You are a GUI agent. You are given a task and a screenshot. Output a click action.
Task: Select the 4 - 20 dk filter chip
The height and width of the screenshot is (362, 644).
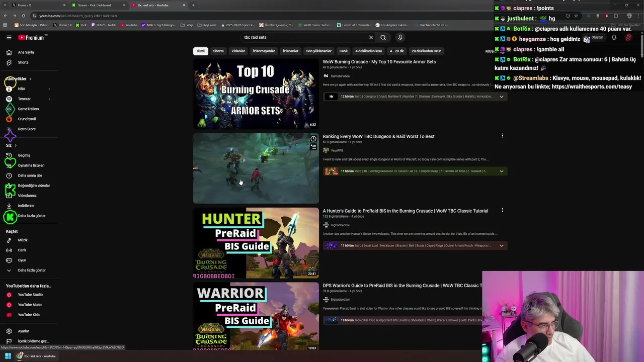tap(396, 51)
